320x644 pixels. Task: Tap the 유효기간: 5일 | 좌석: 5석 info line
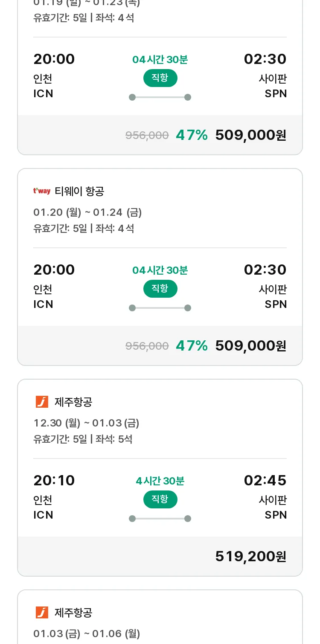click(83, 439)
